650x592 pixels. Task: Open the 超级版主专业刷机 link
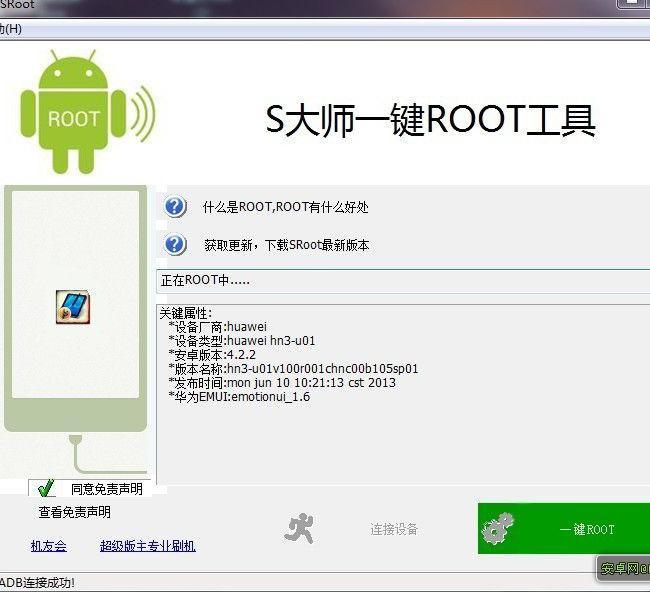(x=148, y=546)
